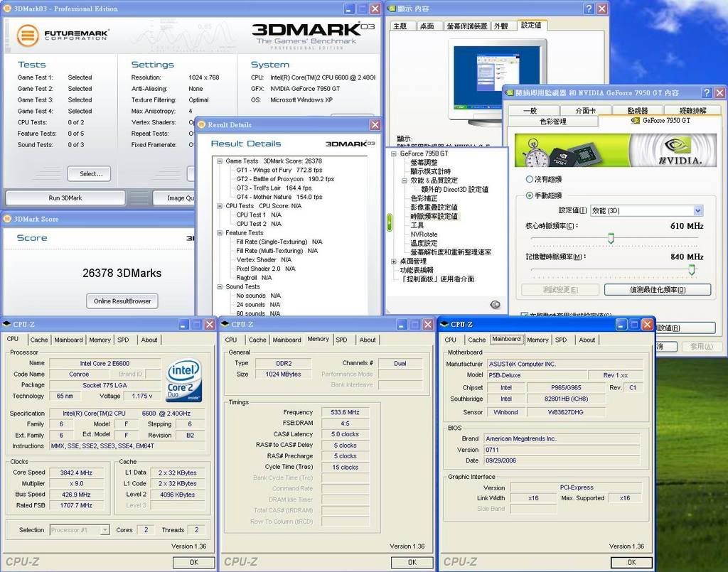This screenshot has height=572, width=728.
Task: Select Pixel Shader 2.0 result row
Action: 266,269
